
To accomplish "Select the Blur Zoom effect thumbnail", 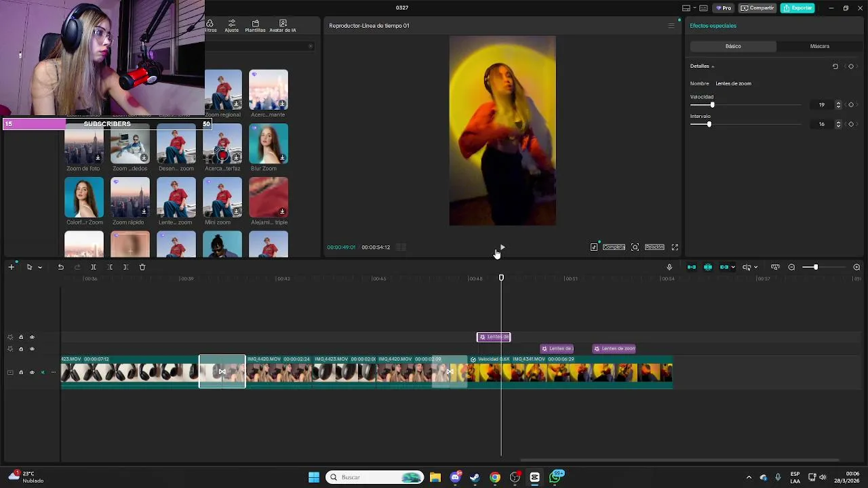I will (268, 144).
